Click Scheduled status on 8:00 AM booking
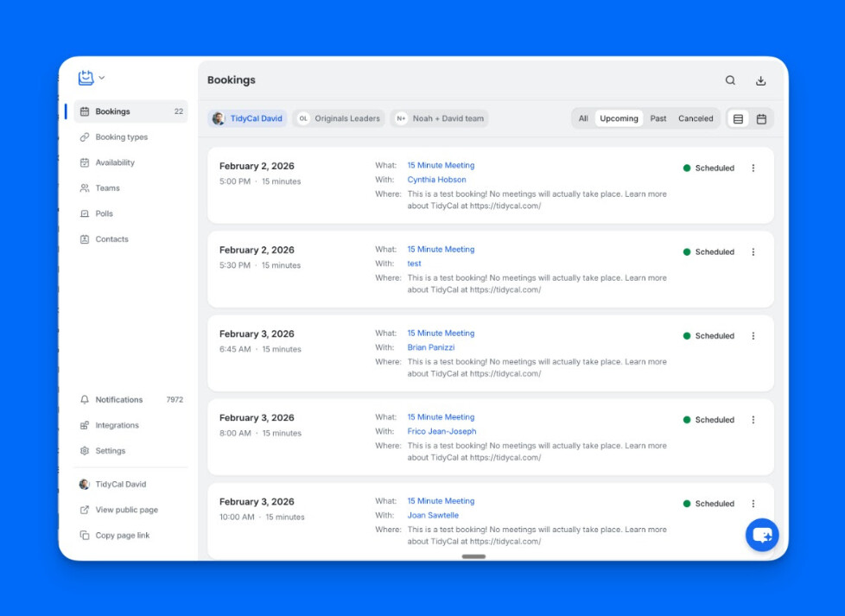 click(708, 420)
